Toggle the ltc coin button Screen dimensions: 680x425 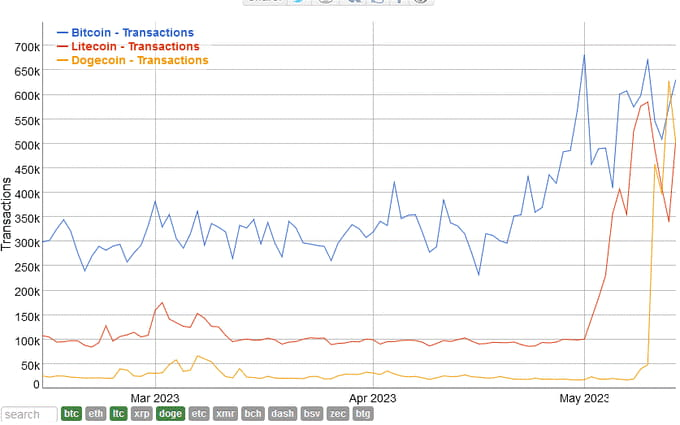tap(118, 414)
